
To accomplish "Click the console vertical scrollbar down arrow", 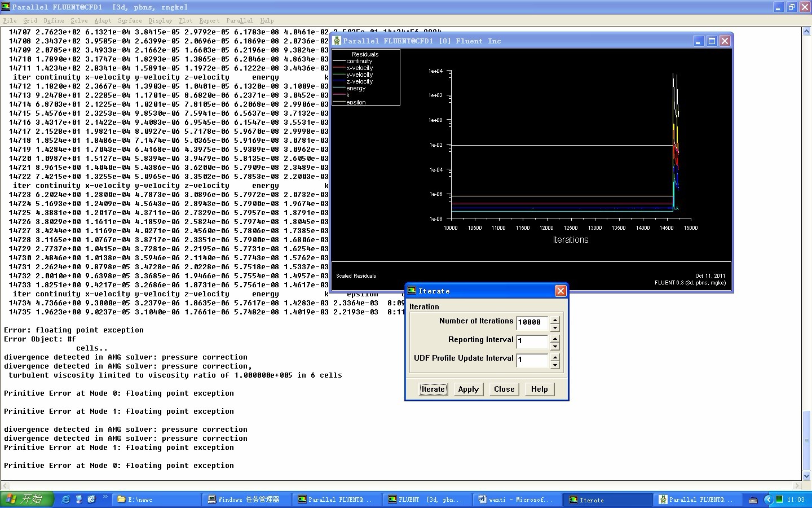I will coord(806,476).
